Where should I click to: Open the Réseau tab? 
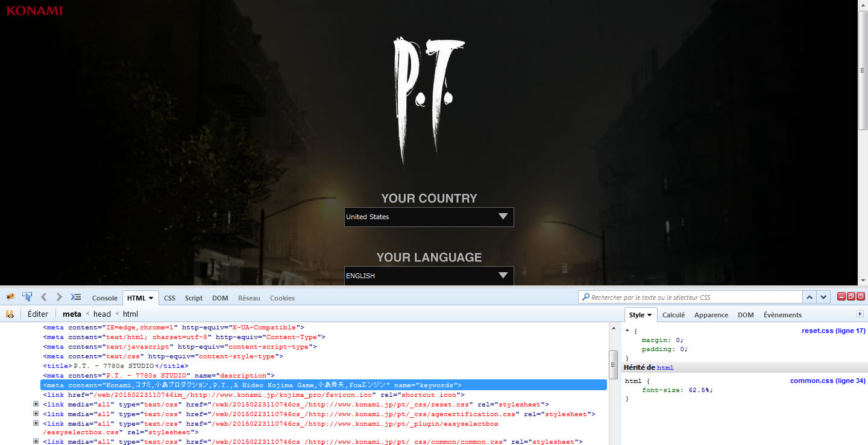(249, 298)
